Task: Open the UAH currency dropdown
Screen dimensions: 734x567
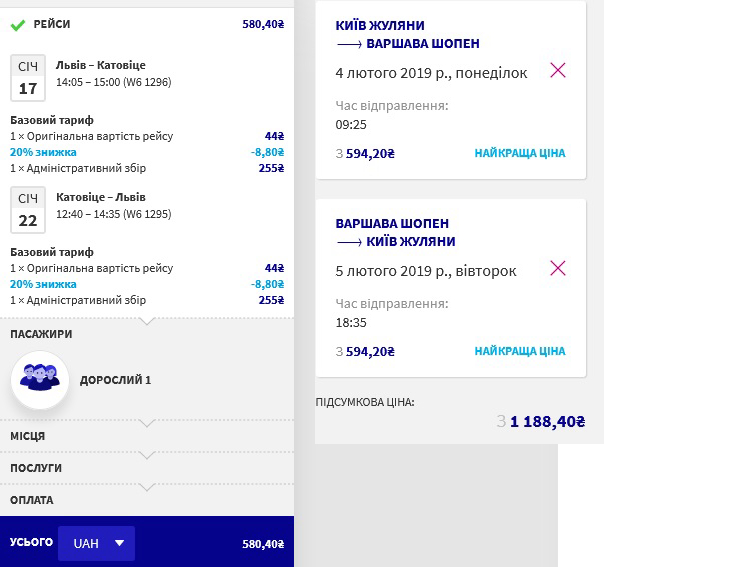Action: click(96, 543)
